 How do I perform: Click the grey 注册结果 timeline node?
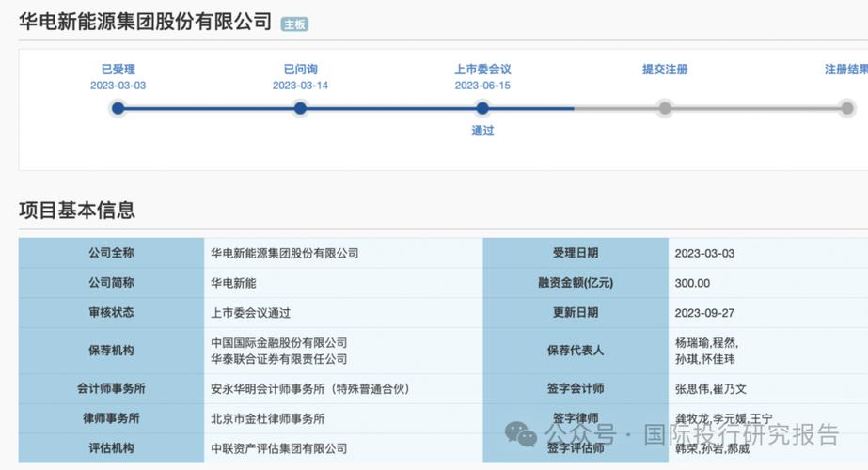coord(846,108)
